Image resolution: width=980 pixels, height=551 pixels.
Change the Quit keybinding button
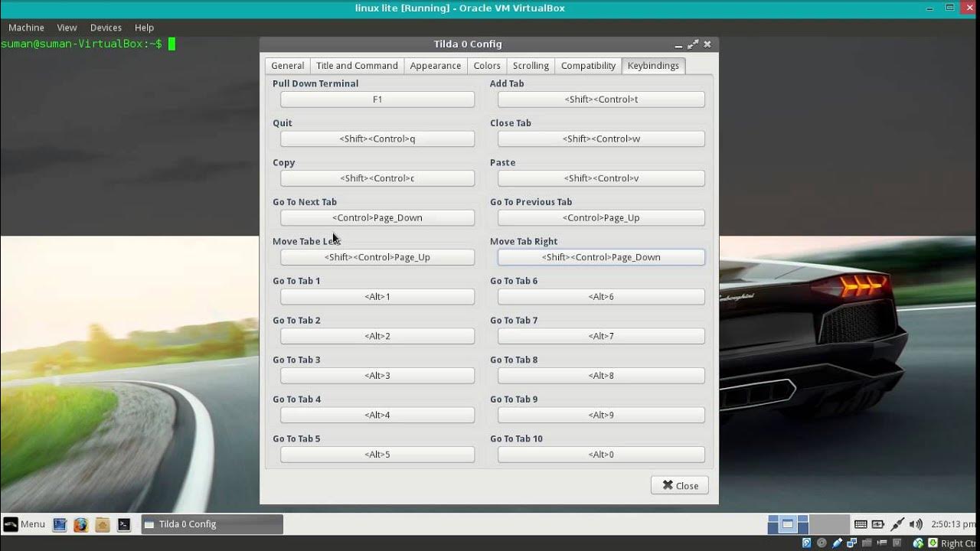coord(377,139)
